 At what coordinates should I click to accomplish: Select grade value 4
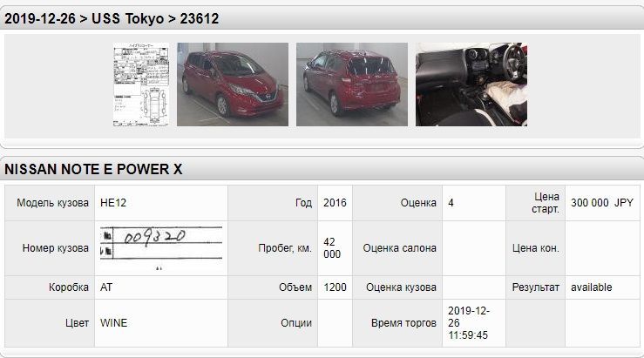[451, 203]
